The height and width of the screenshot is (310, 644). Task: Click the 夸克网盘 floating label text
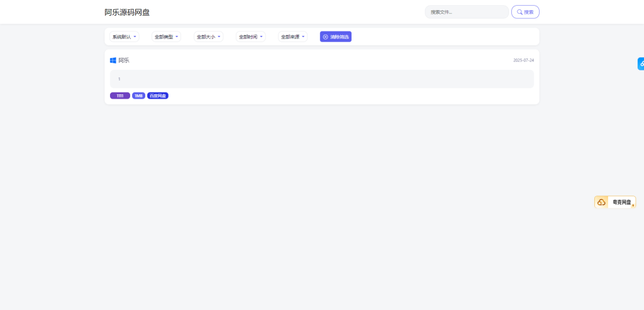(x=621, y=202)
